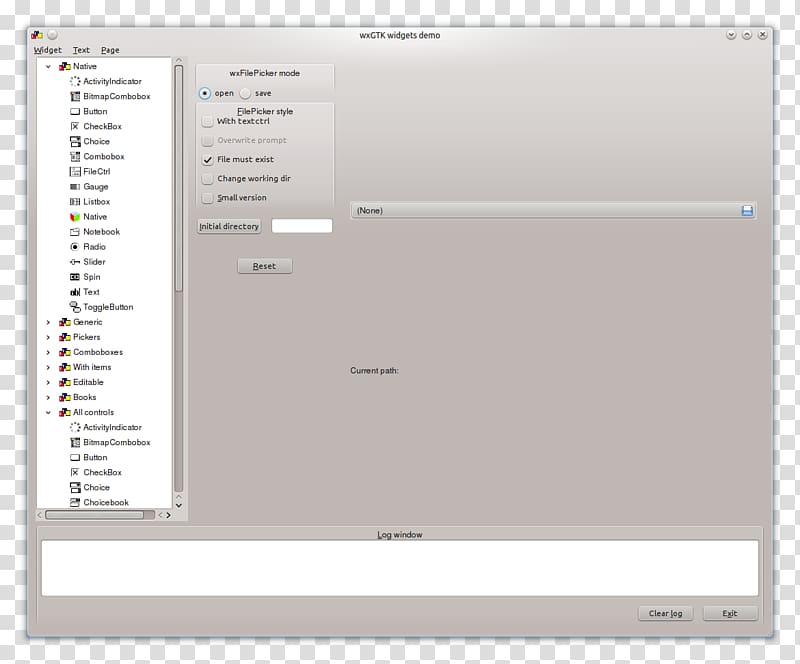Viewport: 800px width, 664px height.
Task: Select the Spin control icon
Action: [75, 277]
